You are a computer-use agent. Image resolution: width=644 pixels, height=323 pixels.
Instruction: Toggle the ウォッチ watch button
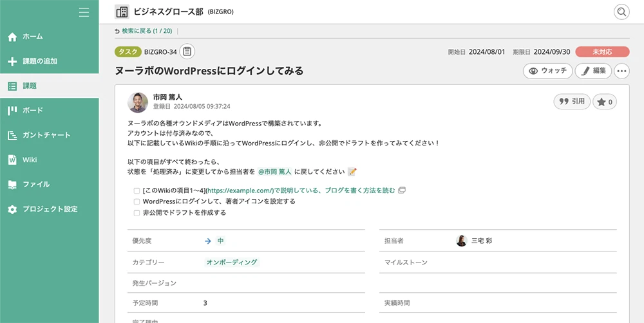tap(547, 71)
